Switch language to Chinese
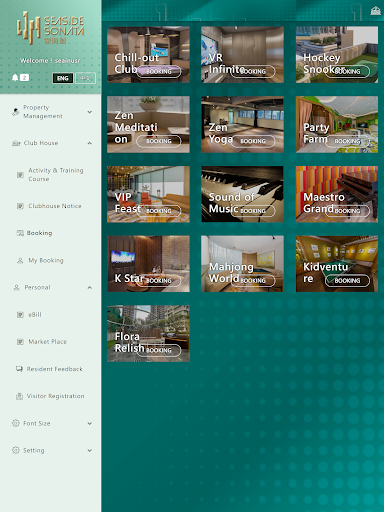This screenshot has height=512, width=384. tap(85, 78)
